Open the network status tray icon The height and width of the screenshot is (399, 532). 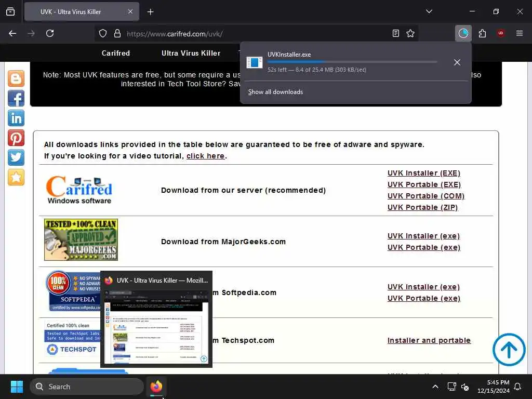tap(451, 387)
